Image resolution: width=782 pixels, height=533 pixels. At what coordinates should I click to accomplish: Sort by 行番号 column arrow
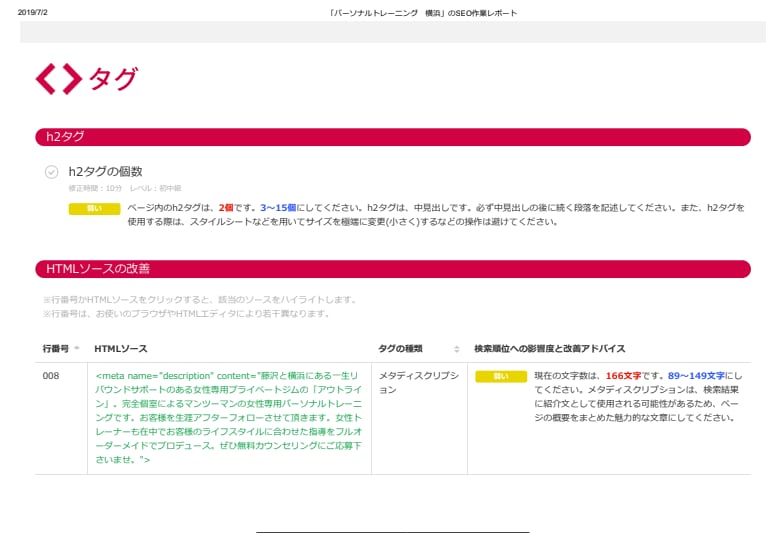pyautogui.click(x=77, y=348)
